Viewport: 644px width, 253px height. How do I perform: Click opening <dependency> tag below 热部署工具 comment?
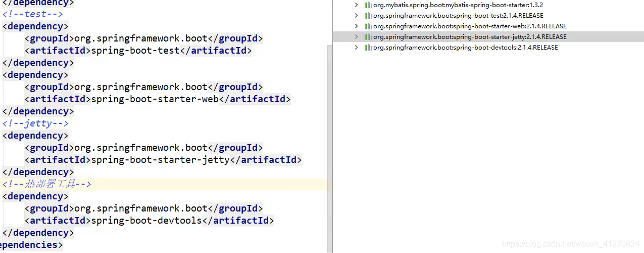pyautogui.click(x=35, y=196)
